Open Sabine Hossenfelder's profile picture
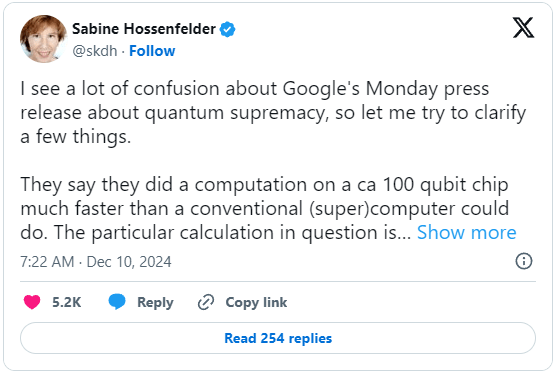 click(44, 39)
